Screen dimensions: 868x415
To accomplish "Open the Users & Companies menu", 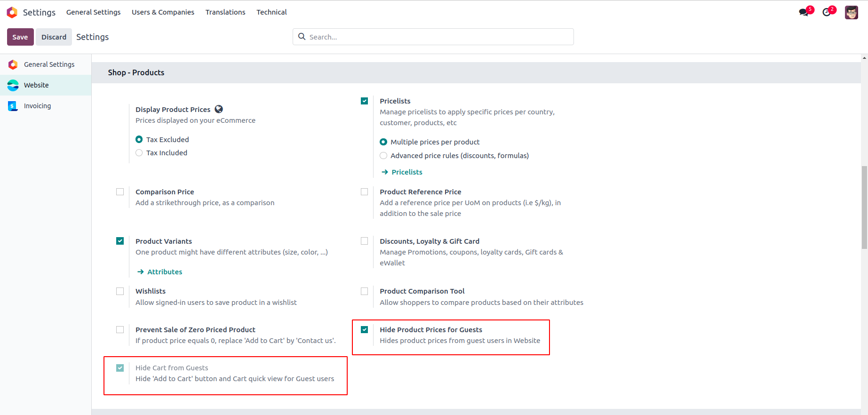I will click(163, 12).
